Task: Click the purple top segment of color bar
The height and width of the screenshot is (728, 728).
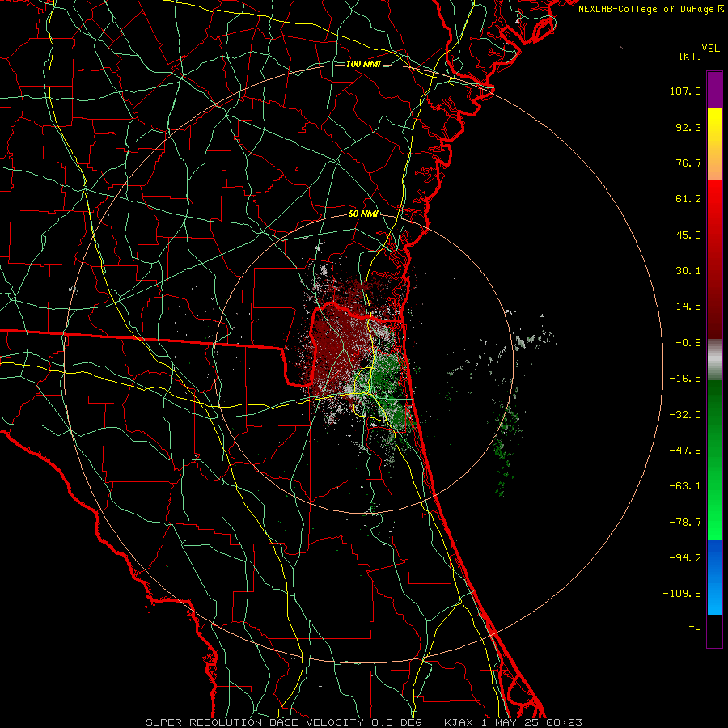Action: click(x=714, y=91)
